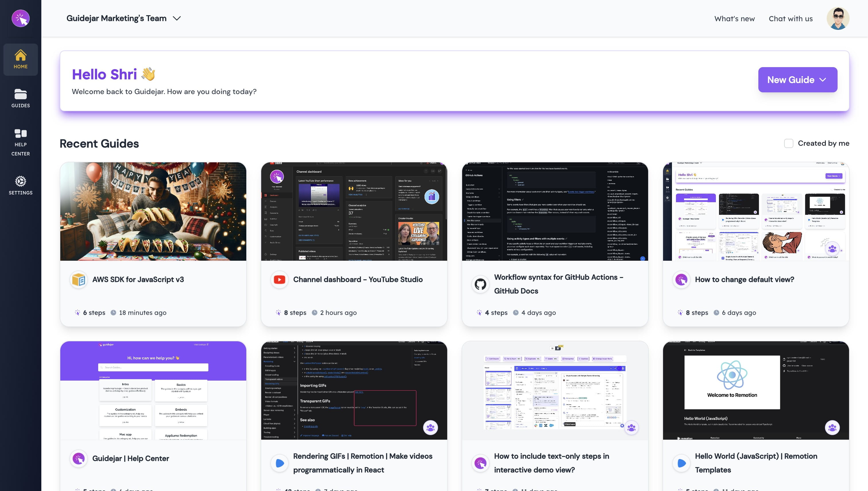Enable the Created by me filter
The height and width of the screenshot is (491, 868).
click(789, 143)
